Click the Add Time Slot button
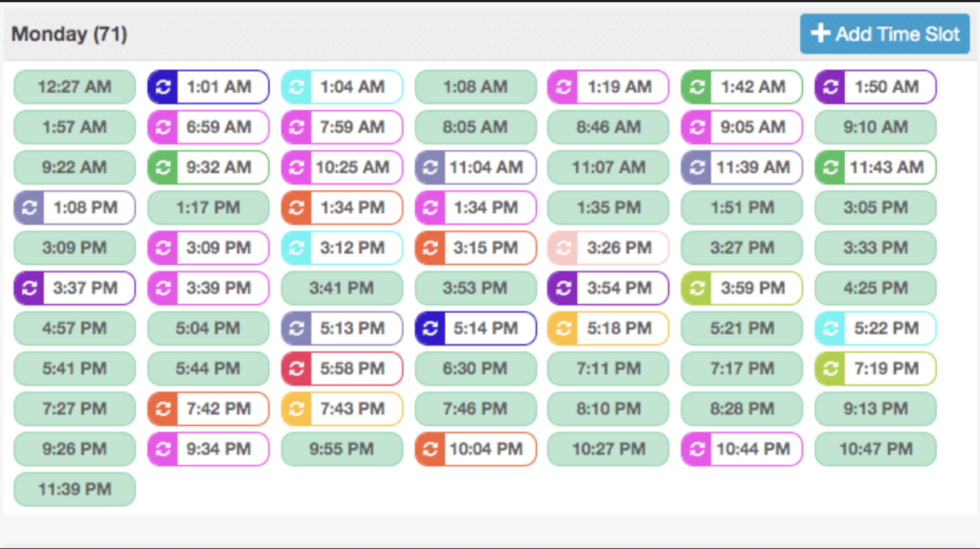This screenshot has height=549, width=980. (x=884, y=33)
